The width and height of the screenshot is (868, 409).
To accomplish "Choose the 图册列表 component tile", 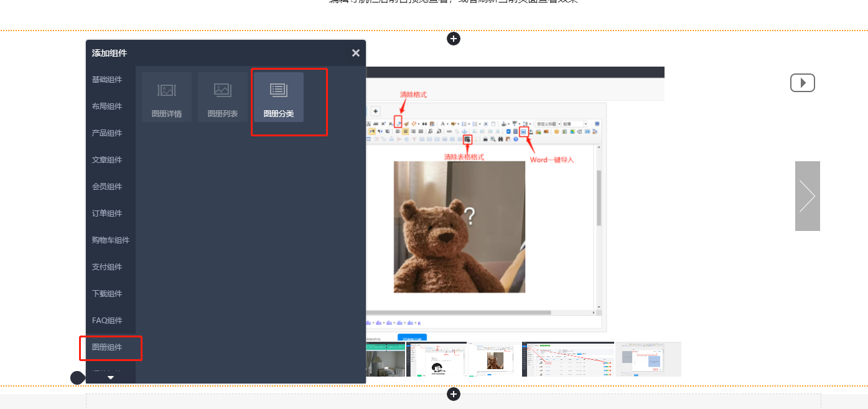I will (x=222, y=97).
